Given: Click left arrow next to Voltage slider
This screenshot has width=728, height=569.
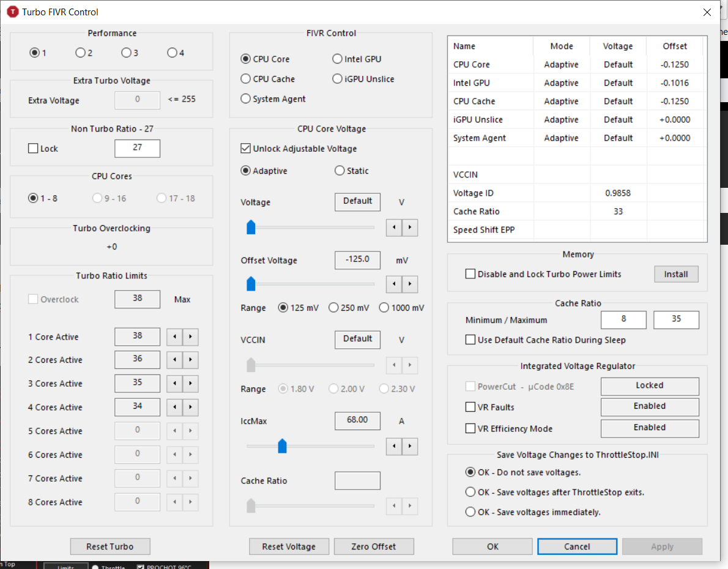Looking at the screenshot, I should point(394,227).
